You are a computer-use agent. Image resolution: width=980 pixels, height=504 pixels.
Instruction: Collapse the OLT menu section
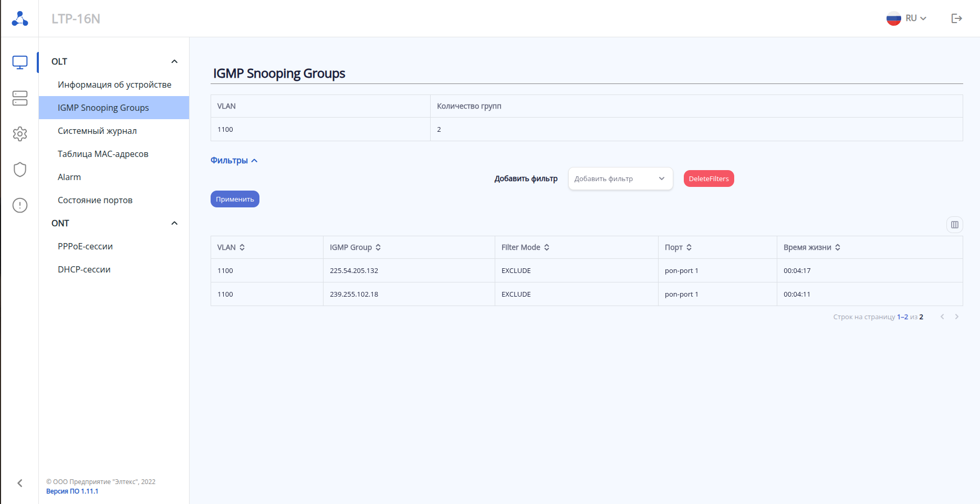click(x=174, y=61)
